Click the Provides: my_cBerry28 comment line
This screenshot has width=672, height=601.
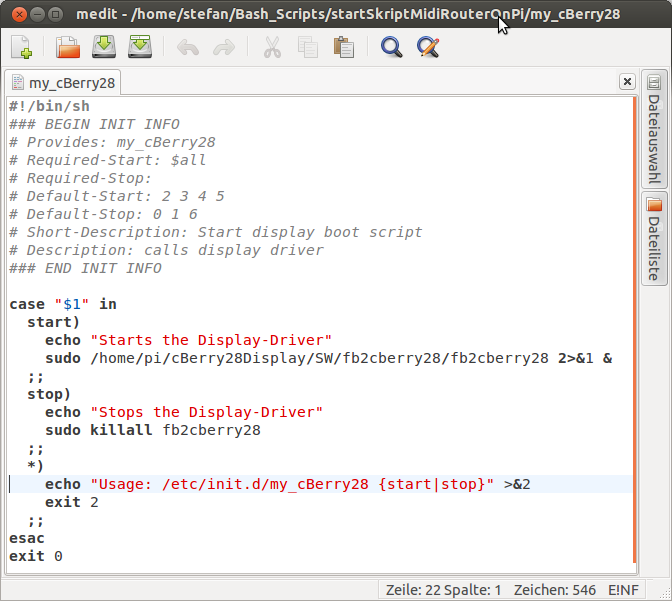(x=112, y=142)
